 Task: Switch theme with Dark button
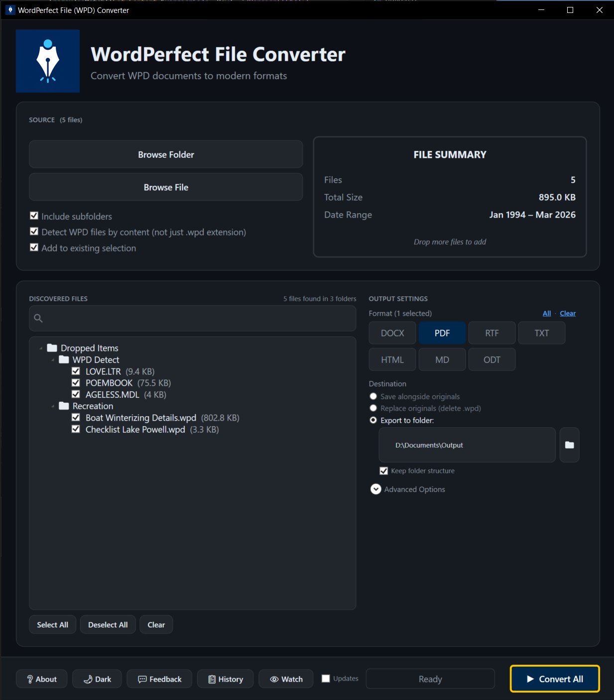97,679
